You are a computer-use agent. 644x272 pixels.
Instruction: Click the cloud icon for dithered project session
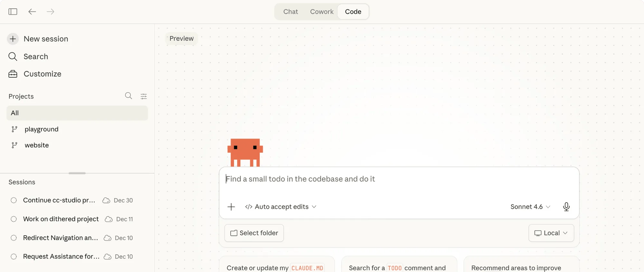(x=109, y=219)
